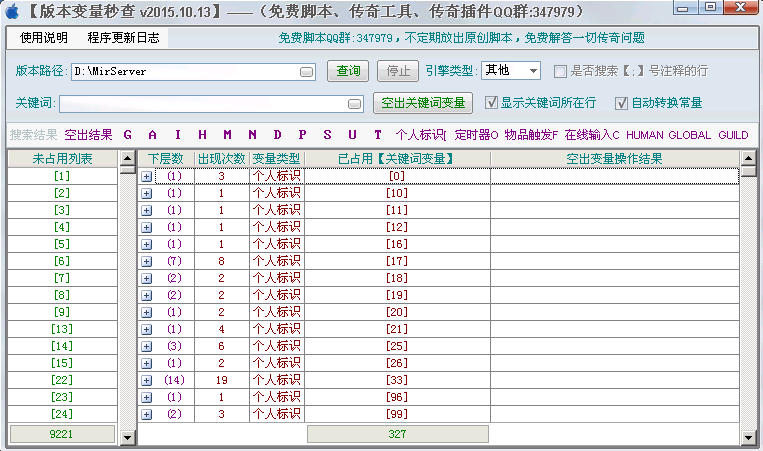Click the 出现次数 column header
Image resolution: width=763 pixels, height=451 pixels.
221,159
